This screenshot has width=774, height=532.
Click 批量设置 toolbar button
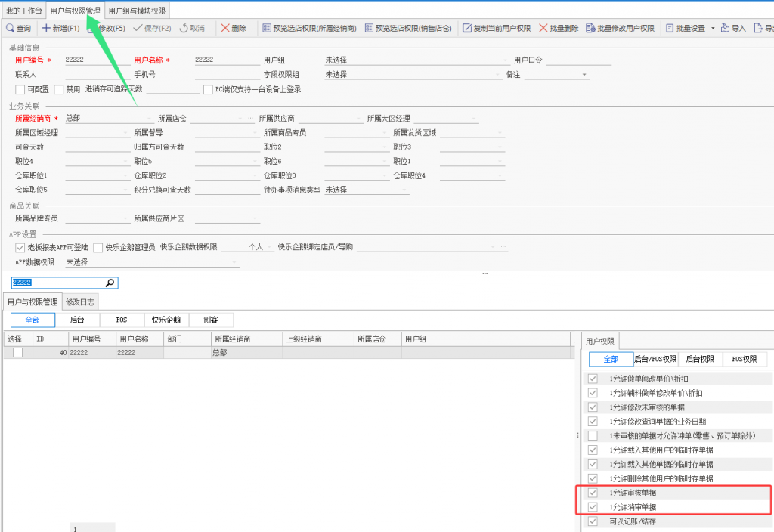[686, 28]
